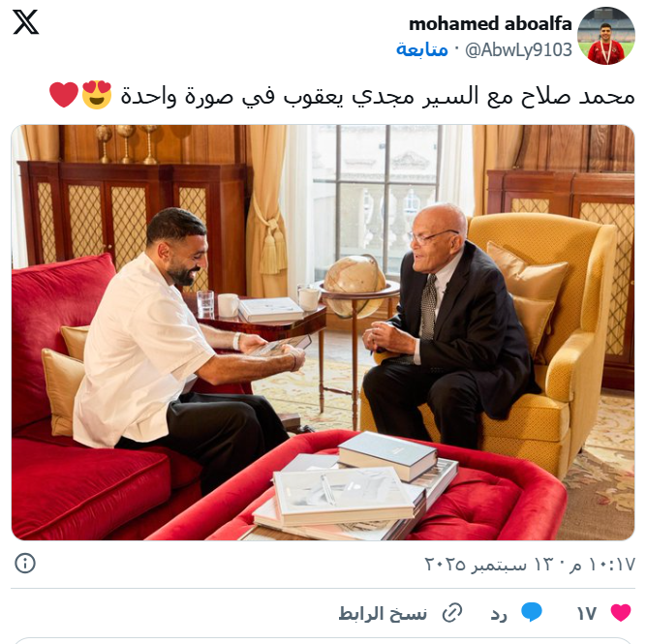Click the info circle icon
Image resolution: width=647 pixels, height=644 pixels.
coord(25,564)
